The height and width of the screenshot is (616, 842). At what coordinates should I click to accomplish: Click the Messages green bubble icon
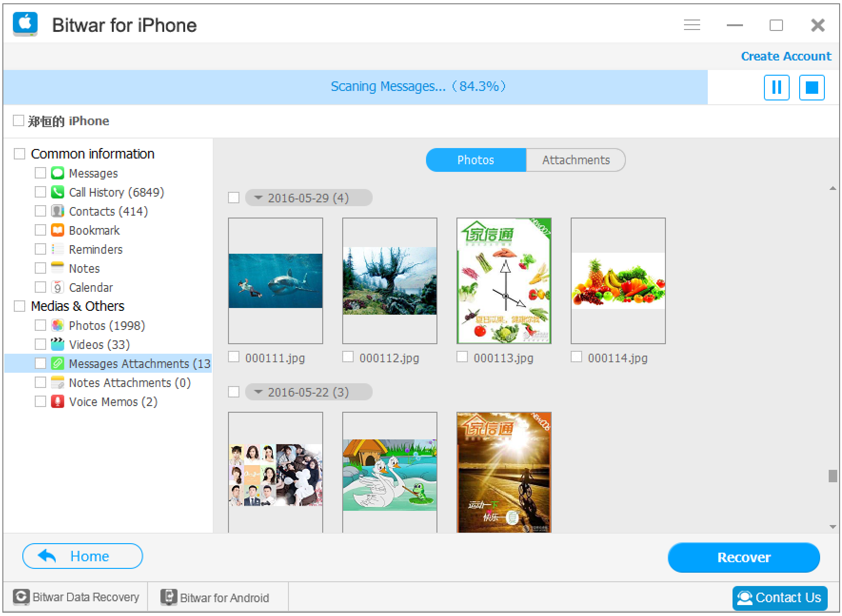point(58,173)
